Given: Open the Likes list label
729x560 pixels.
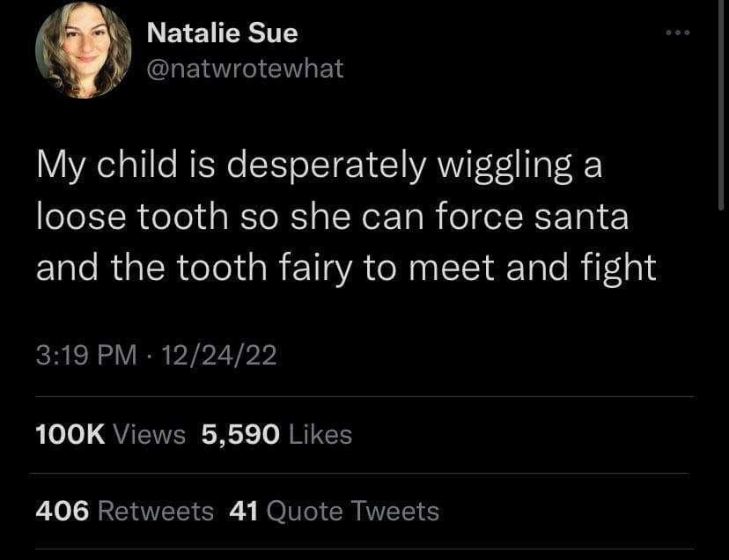Looking at the screenshot, I should tap(320, 434).
